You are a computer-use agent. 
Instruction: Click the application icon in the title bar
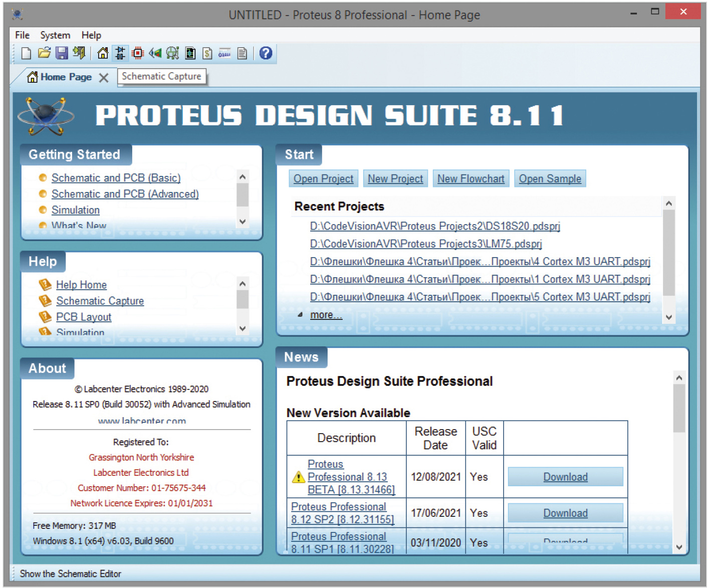[x=18, y=15]
